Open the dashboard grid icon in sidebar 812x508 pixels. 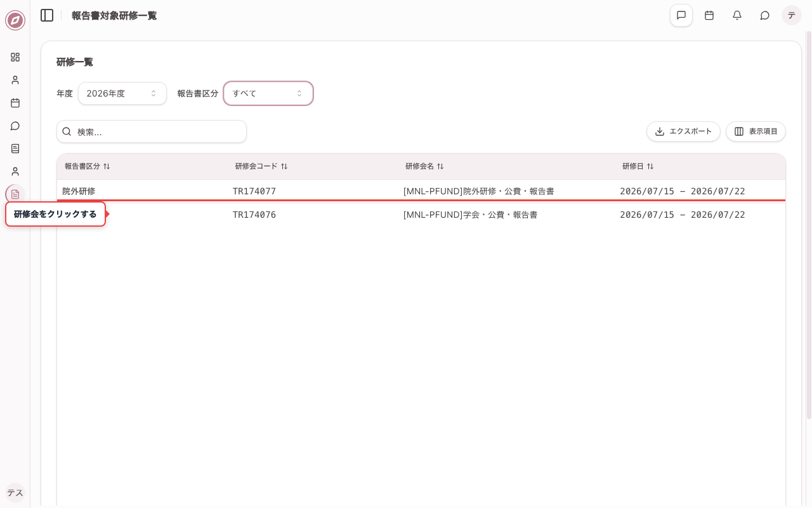click(15, 57)
